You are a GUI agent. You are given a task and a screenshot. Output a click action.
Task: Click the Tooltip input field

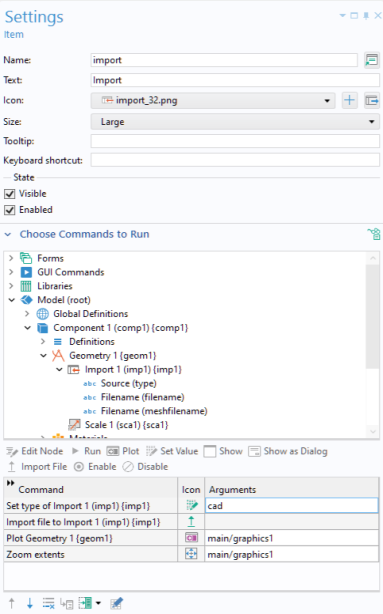(235, 141)
